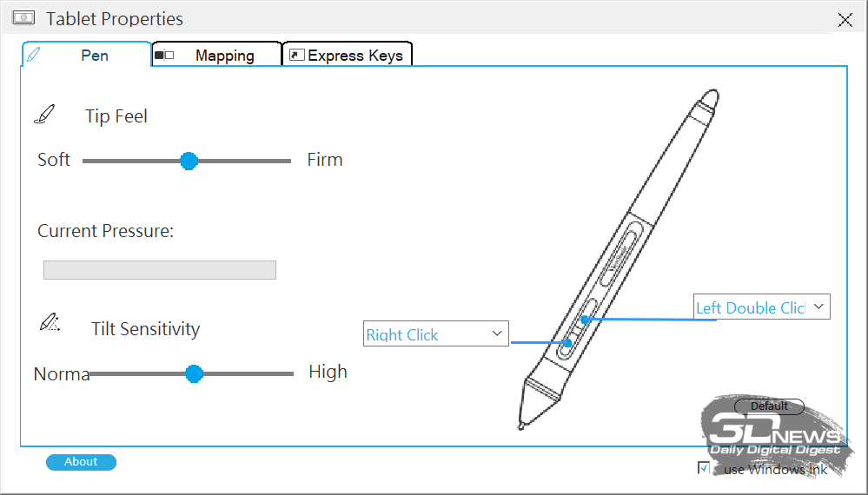Click the Tip Feel slider handle

coord(189,161)
